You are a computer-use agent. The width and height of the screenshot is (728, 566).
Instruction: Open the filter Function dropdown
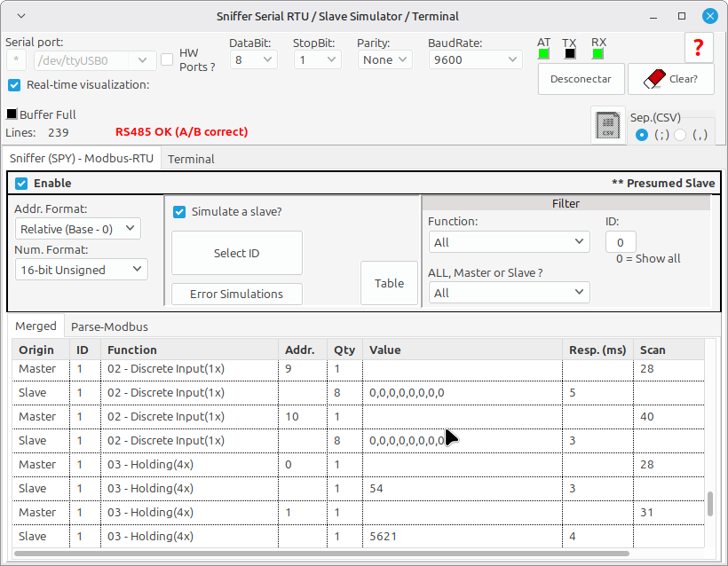pos(510,242)
